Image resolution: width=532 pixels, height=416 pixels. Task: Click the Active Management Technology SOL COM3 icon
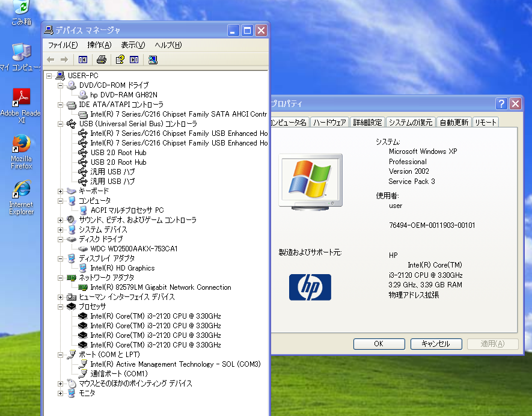point(83,364)
